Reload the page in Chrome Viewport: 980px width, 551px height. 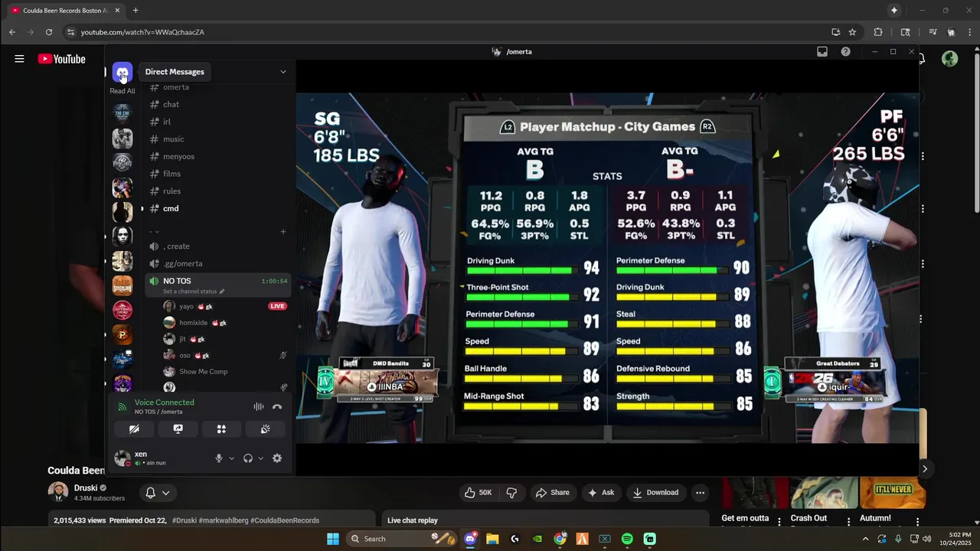[49, 32]
